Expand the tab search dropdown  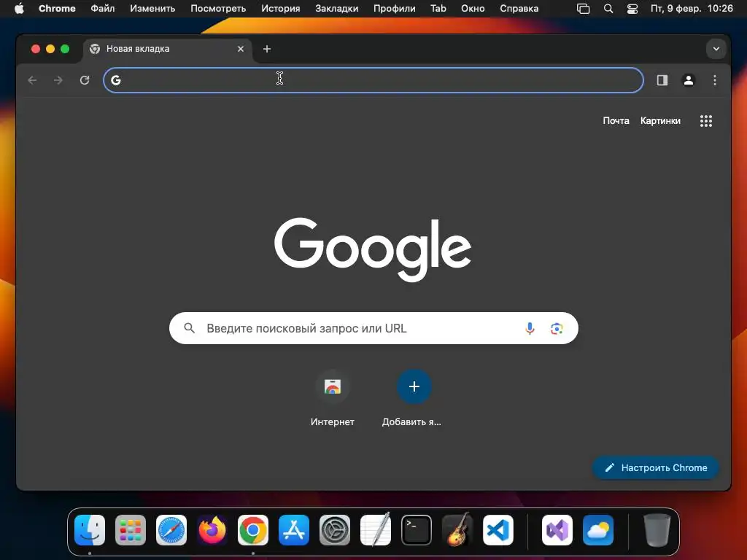pos(716,49)
